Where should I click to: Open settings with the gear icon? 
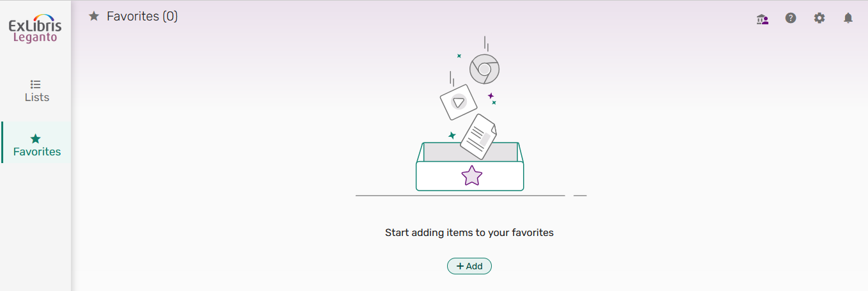(x=819, y=19)
